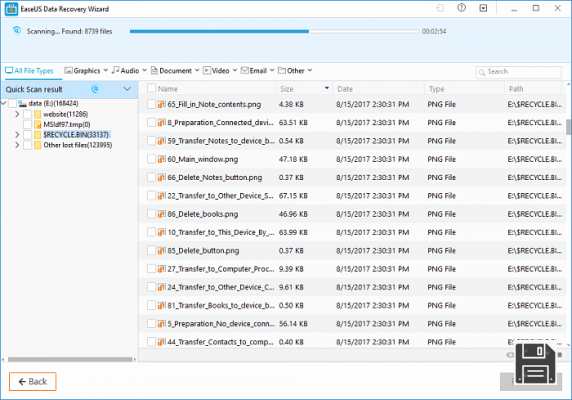Click the scanning progress bar
The image size is (572, 400).
pyautogui.click(x=274, y=31)
